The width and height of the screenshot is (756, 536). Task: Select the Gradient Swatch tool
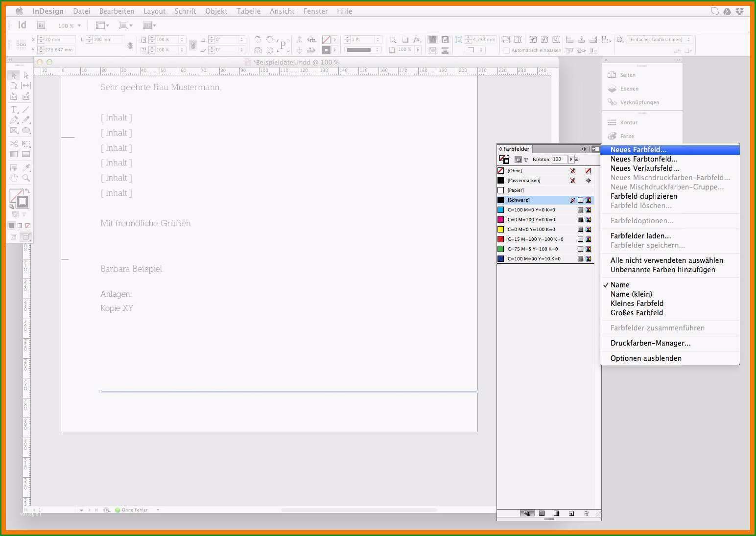pos(14,154)
